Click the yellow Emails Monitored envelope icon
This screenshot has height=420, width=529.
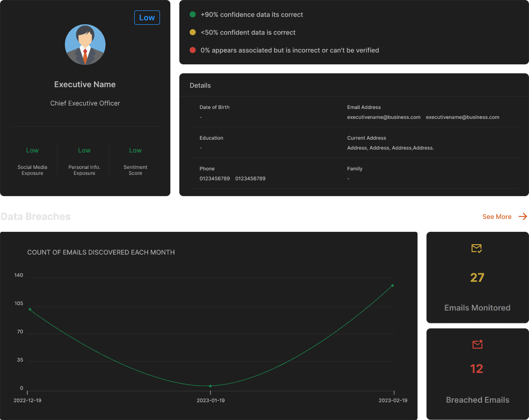click(x=476, y=248)
